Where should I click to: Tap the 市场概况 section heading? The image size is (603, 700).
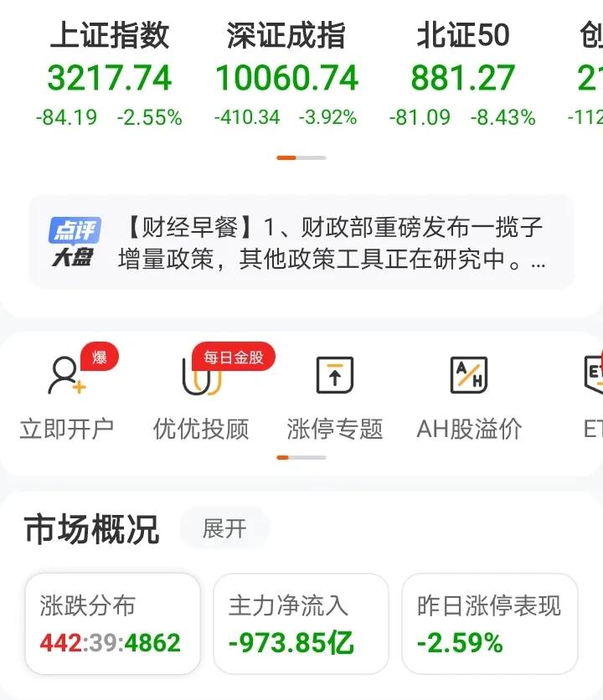click(92, 529)
